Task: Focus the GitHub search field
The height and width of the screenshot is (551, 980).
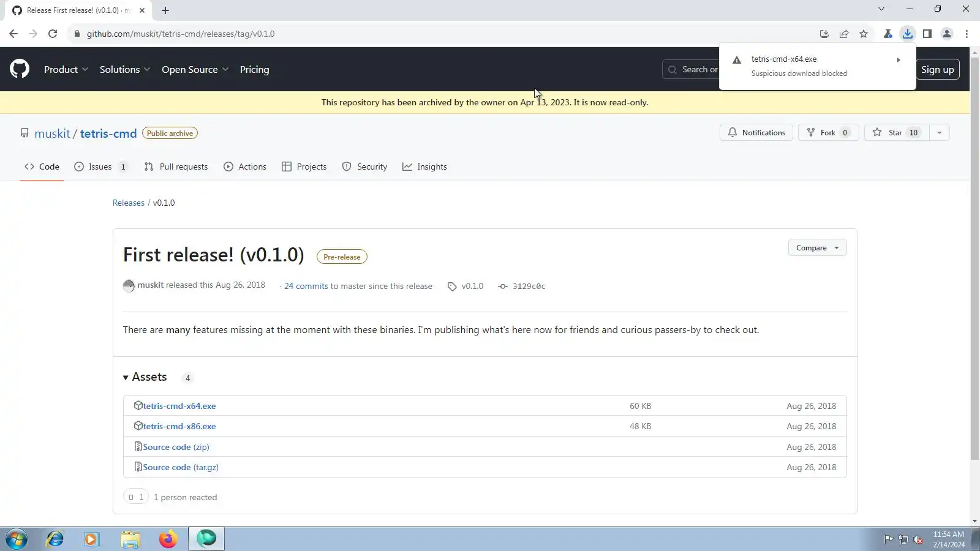Action: tap(691, 69)
